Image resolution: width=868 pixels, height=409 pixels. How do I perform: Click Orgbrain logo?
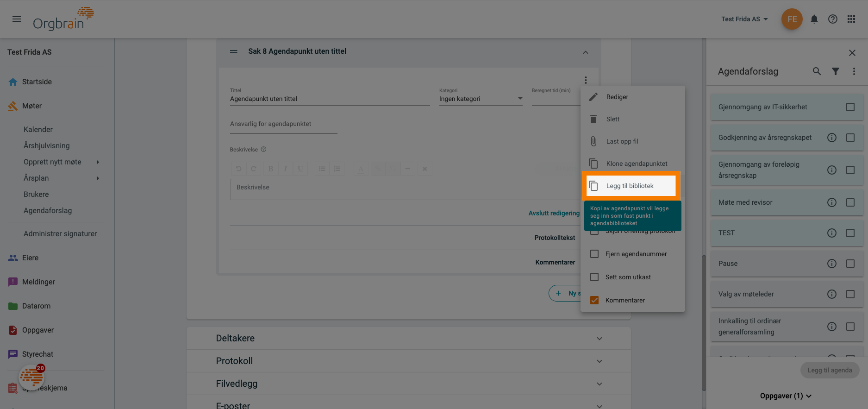click(x=63, y=19)
